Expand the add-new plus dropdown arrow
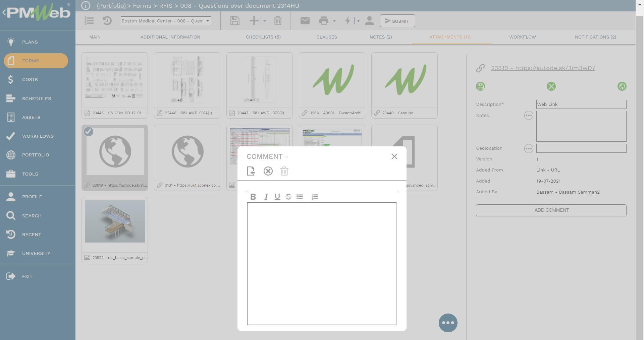This screenshot has width=644, height=340. click(x=265, y=21)
